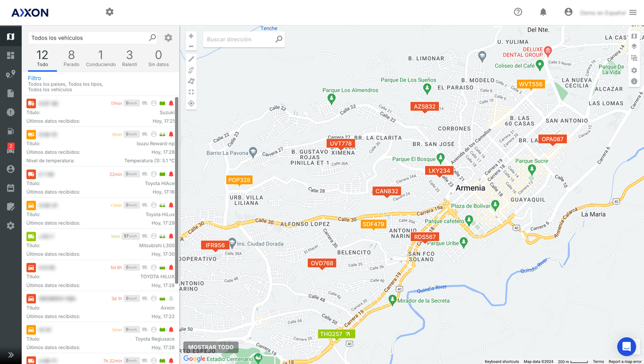Open the Map view in the sidebar
This screenshot has width=644, height=364.
[11, 36]
